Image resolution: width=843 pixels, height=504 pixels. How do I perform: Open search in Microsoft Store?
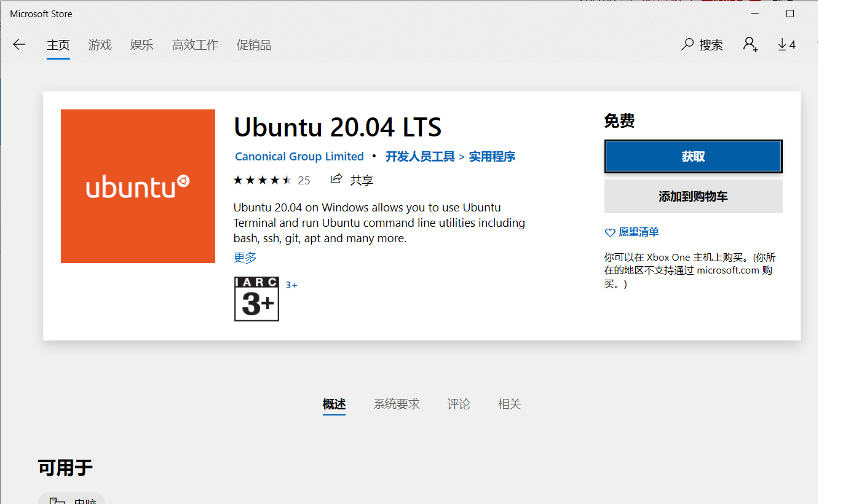pos(702,44)
